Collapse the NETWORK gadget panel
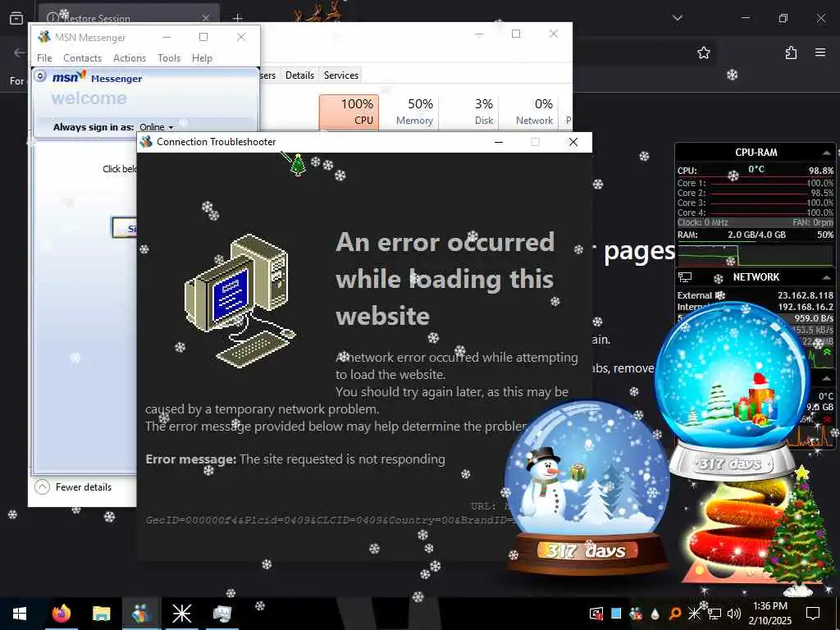This screenshot has height=630, width=840. [x=826, y=277]
